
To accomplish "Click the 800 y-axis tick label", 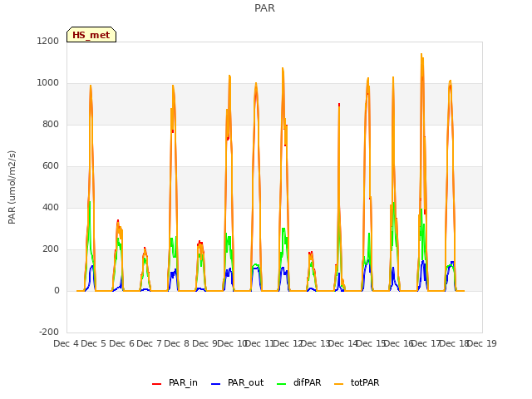I will [x=51, y=124].
